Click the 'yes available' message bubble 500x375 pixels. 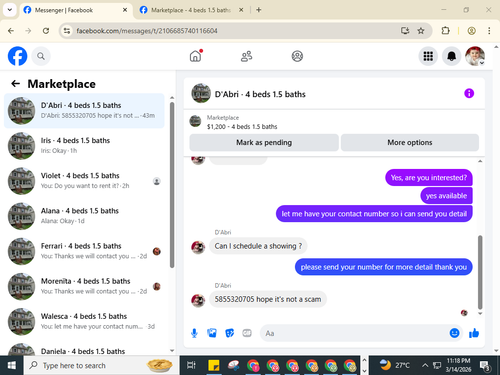tap(446, 196)
